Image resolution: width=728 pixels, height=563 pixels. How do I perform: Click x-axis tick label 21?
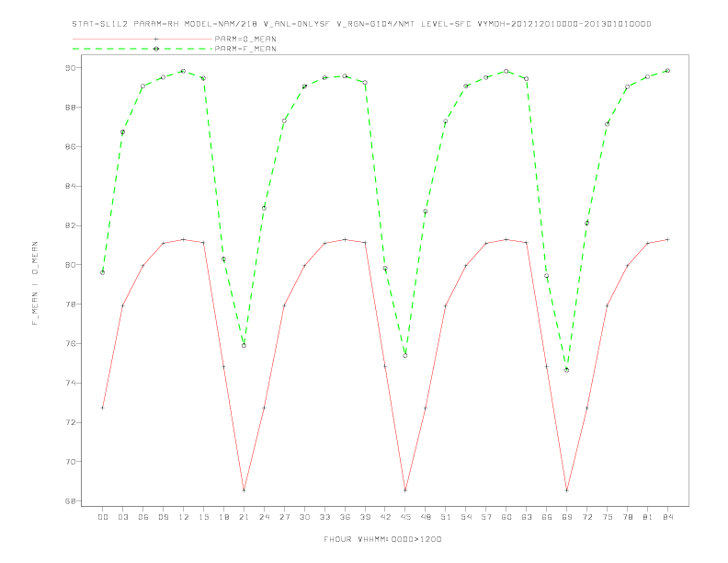tap(244, 517)
